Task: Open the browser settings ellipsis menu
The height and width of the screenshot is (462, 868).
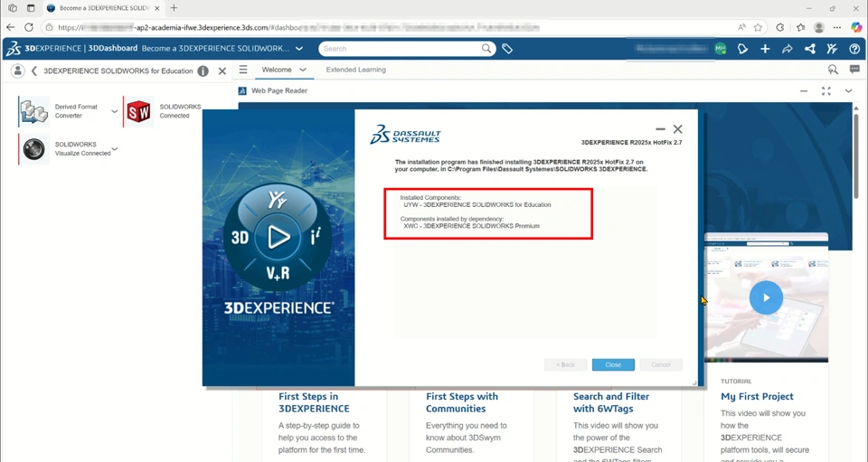Action: (x=837, y=27)
